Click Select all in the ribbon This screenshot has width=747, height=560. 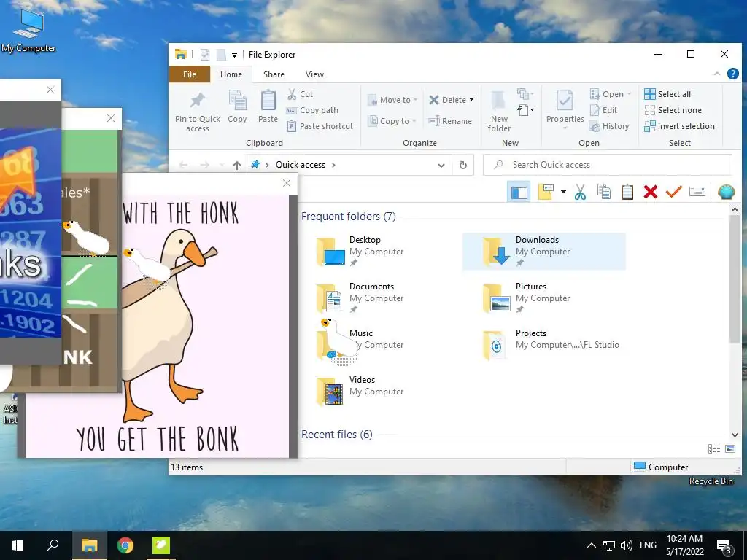(x=667, y=94)
